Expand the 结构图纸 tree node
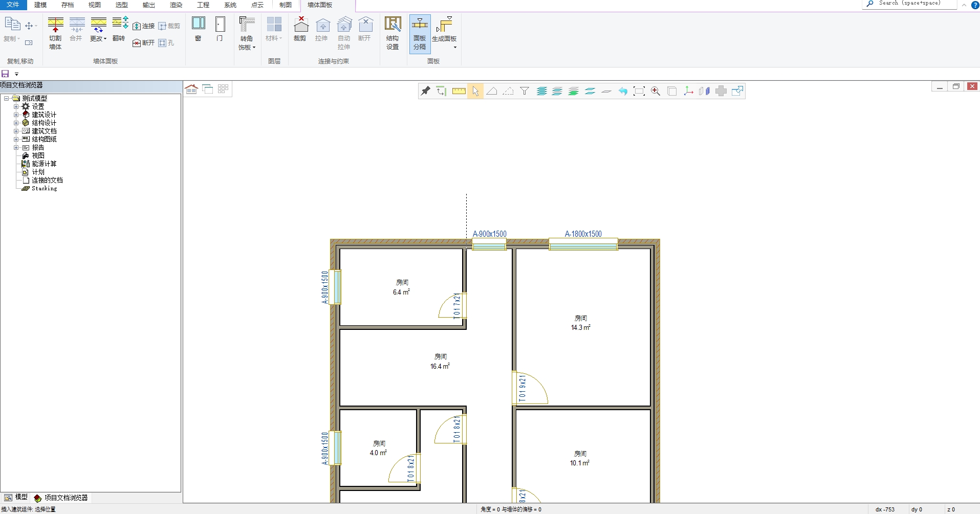 [16, 139]
